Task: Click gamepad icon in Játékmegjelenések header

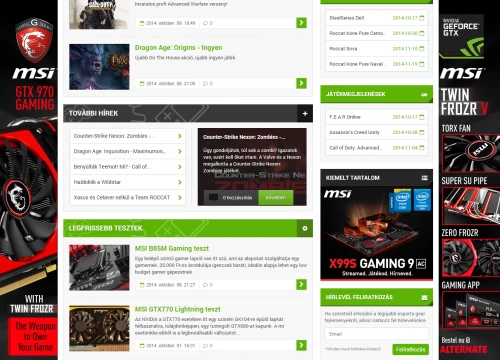Action: point(424,95)
